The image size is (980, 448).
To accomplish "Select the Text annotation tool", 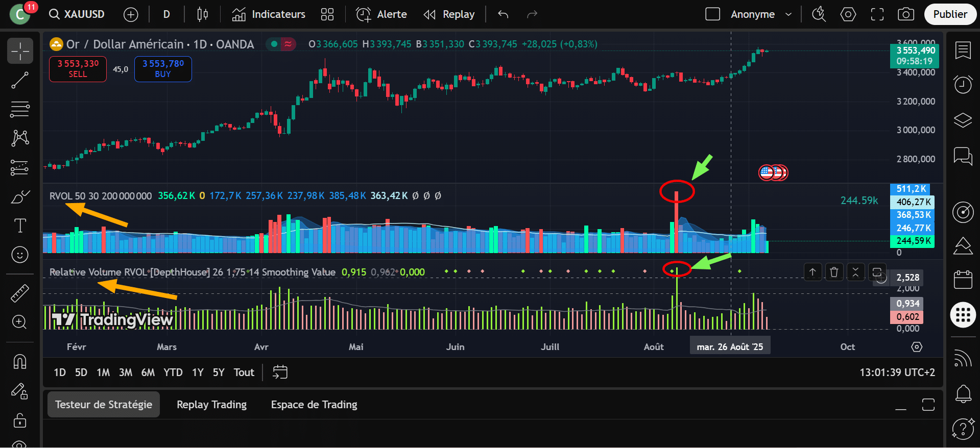I will [20, 226].
